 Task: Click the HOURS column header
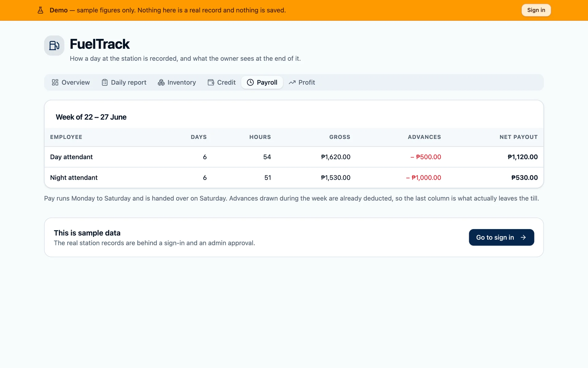coord(260,137)
